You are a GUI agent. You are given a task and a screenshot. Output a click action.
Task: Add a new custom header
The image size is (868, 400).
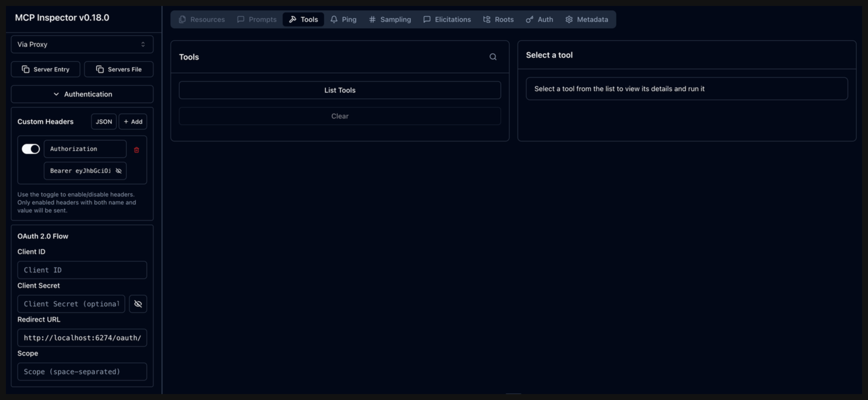(x=133, y=122)
